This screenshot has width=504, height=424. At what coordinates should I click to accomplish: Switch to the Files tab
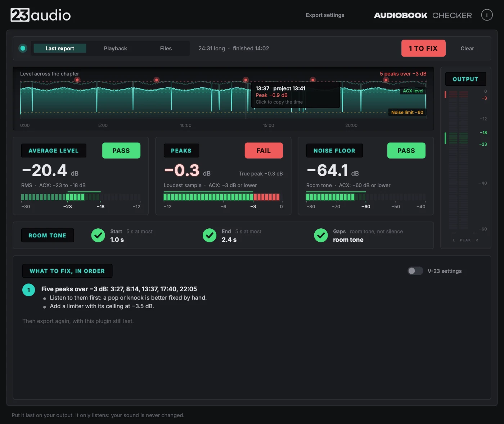tap(166, 48)
